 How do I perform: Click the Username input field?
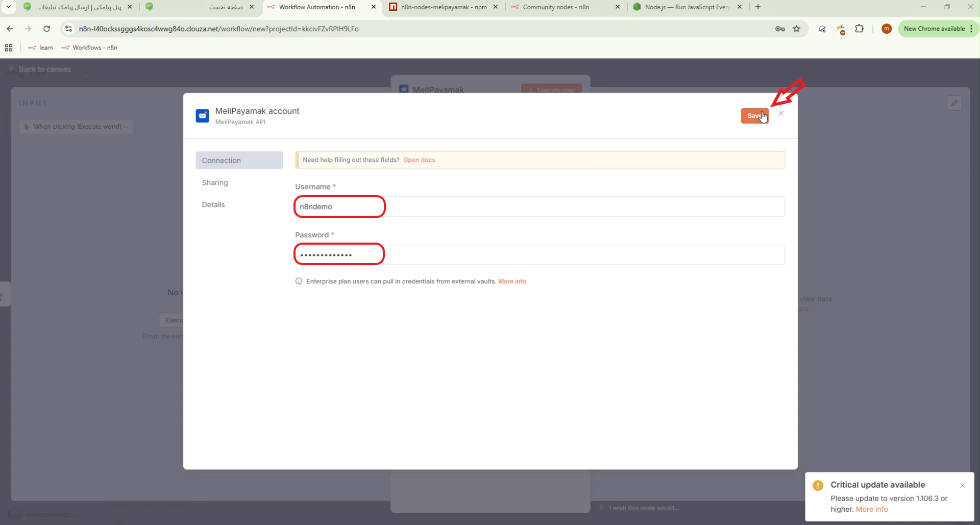539,207
